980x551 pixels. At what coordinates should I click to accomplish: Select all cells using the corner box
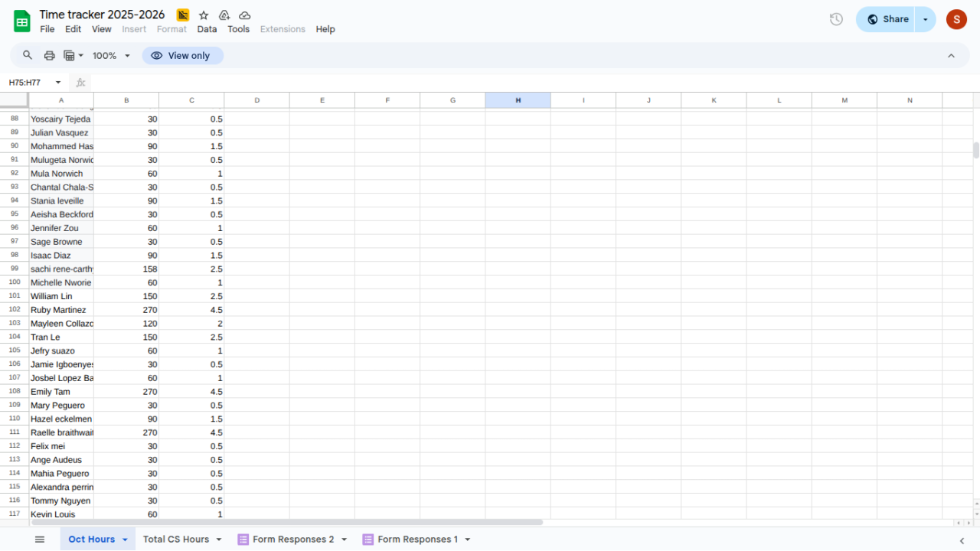tap(15, 100)
